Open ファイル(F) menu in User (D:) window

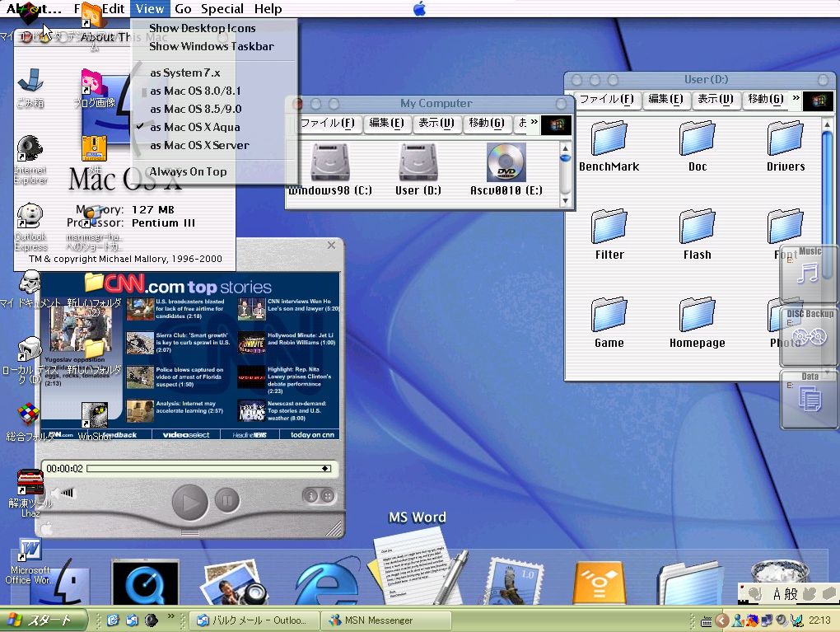(606, 99)
